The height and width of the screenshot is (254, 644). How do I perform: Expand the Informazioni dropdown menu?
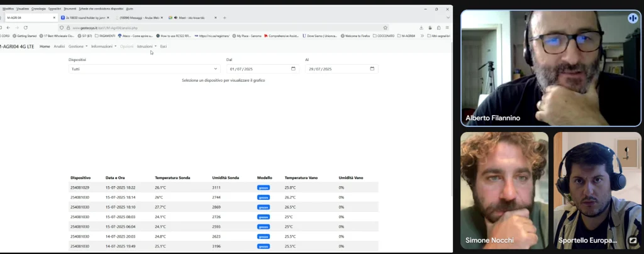(103, 47)
